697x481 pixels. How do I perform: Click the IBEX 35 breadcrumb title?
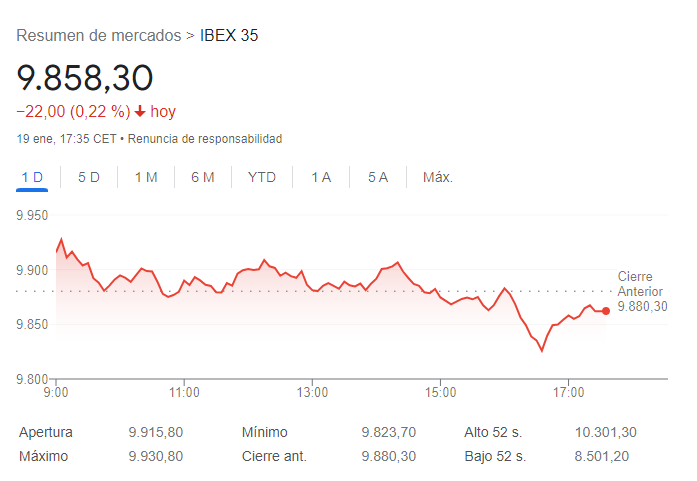[x=229, y=36]
